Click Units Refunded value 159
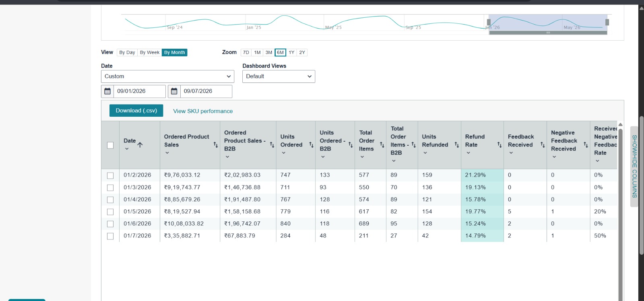The height and width of the screenshot is (301, 644). (427, 175)
